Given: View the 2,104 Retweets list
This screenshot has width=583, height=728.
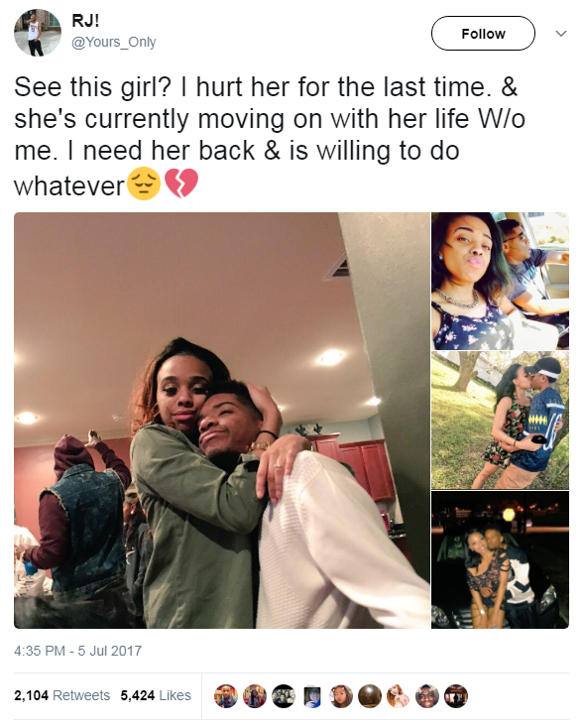Looking at the screenshot, I should point(61,695).
